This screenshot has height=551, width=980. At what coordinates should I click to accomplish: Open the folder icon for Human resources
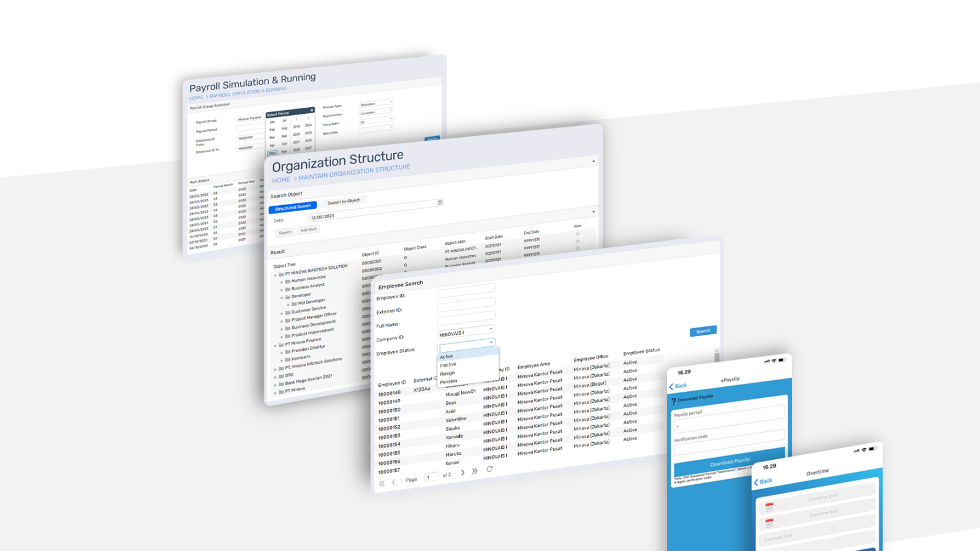pos(287,281)
